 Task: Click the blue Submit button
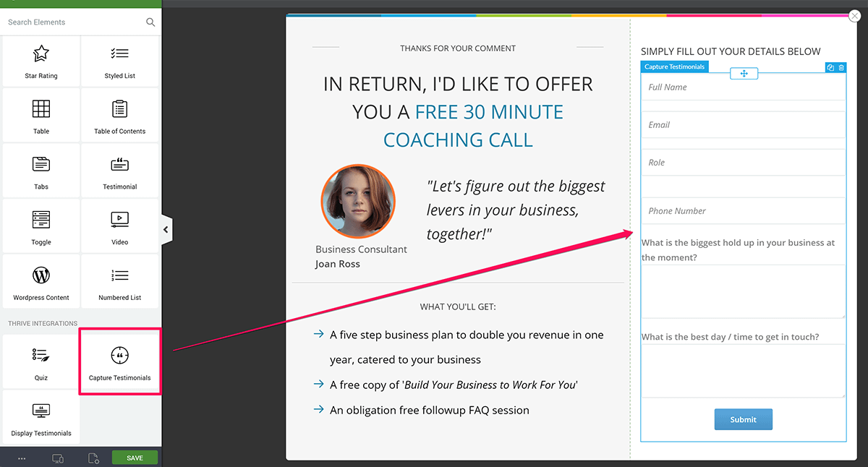(x=743, y=419)
